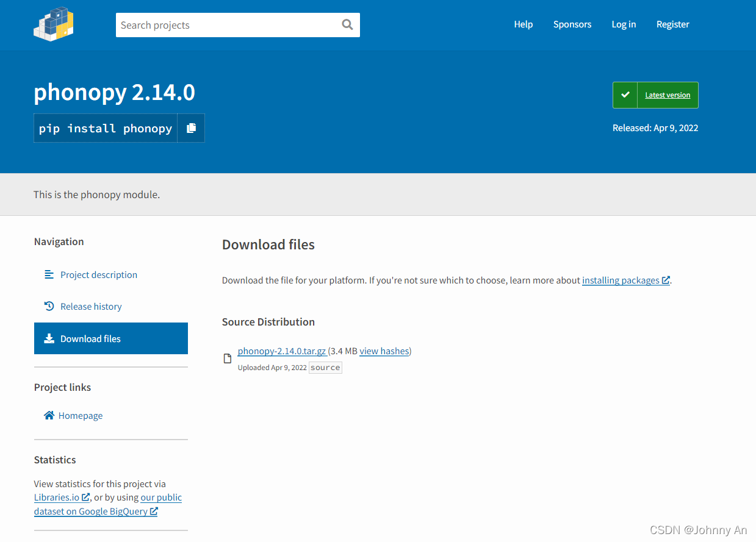756x542 pixels.
Task: Click the phonopy 2.14.0 heading
Action: click(x=114, y=92)
